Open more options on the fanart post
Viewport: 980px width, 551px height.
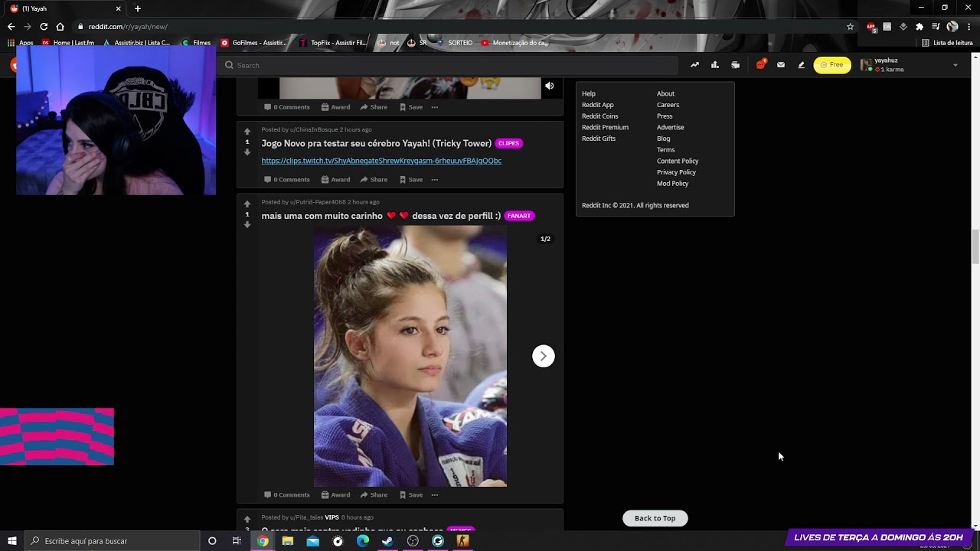tap(434, 495)
